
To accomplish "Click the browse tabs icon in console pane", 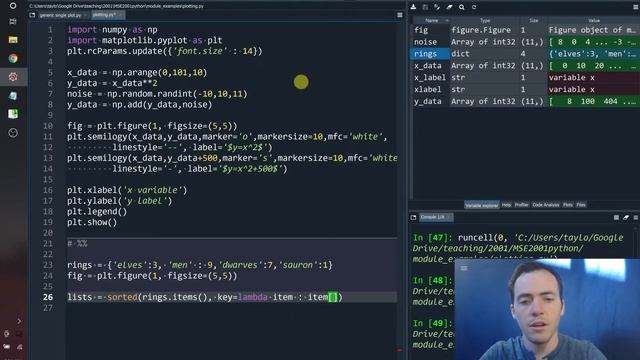I will (413, 217).
